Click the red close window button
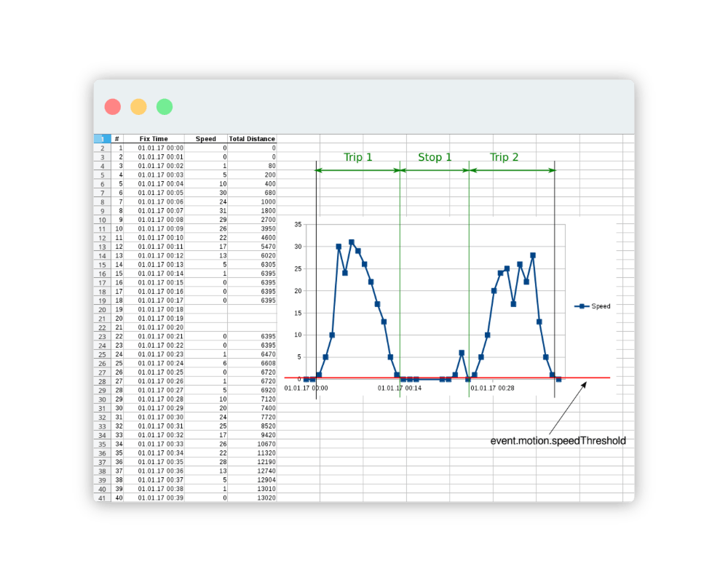Viewport: 728px width, 582px height. tap(113, 107)
